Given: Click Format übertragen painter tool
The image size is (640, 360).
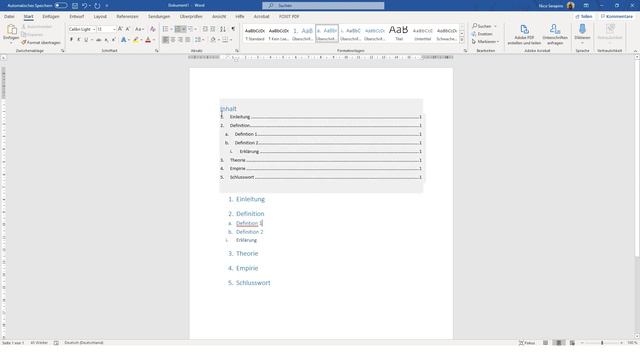Looking at the screenshot, I should (x=41, y=42).
